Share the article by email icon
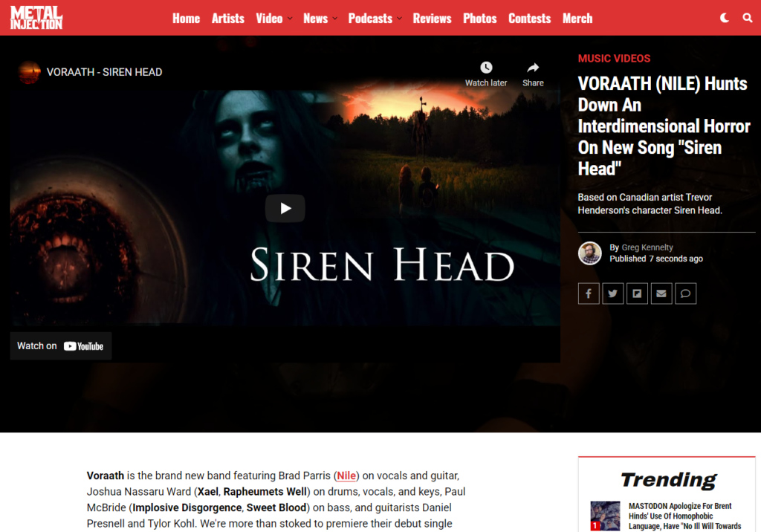761x532 pixels. (661, 293)
